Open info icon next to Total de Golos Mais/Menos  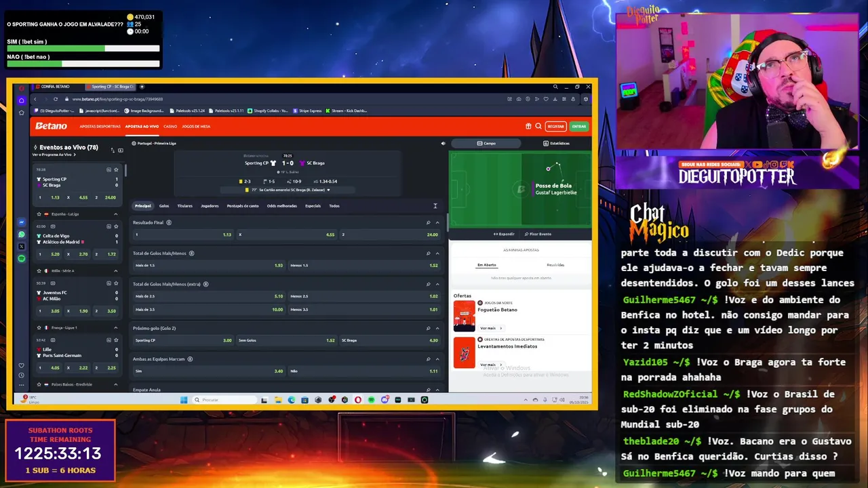point(192,253)
